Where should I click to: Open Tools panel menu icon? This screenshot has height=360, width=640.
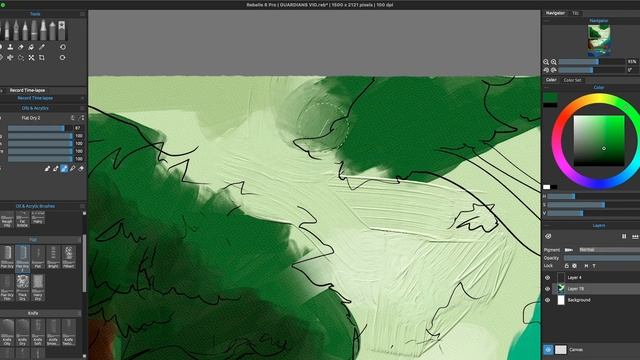[x=82, y=14]
